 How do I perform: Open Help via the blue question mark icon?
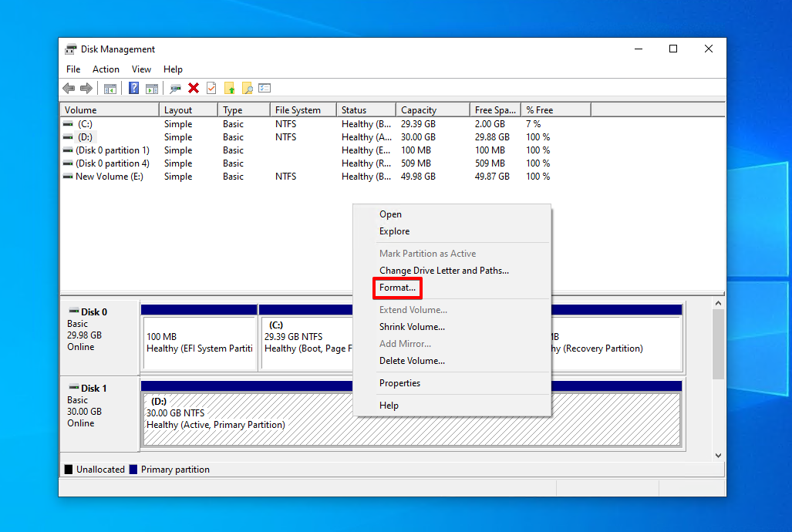pyautogui.click(x=134, y=88)
